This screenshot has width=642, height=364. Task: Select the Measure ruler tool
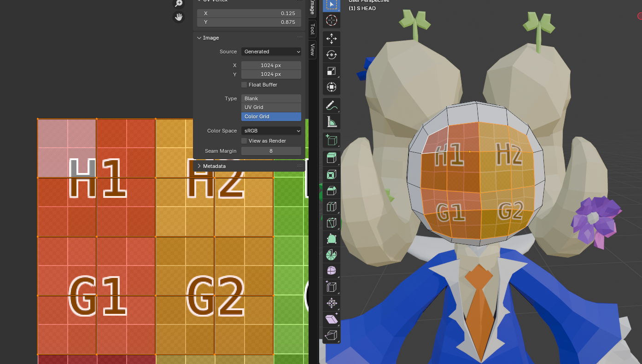[x=332, y=121]
